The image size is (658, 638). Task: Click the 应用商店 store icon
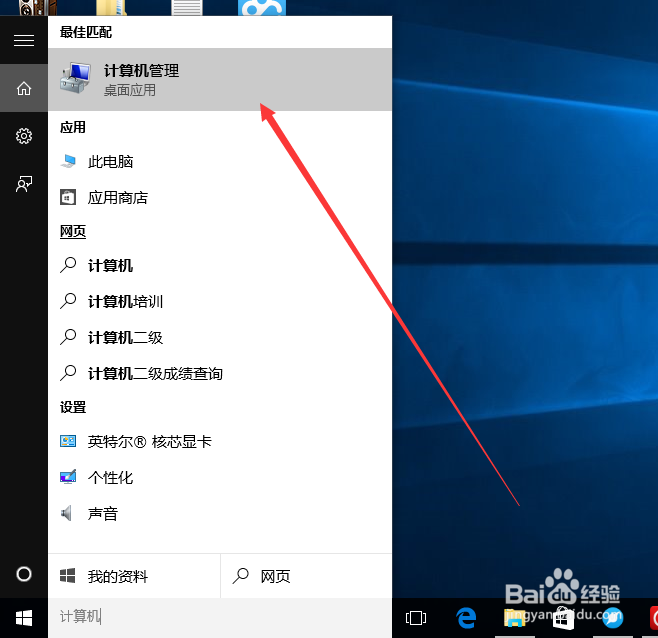(68, 197)
